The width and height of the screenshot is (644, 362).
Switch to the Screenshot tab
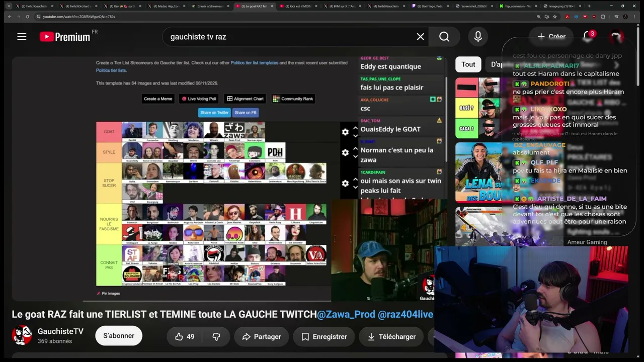coord(474,6)
